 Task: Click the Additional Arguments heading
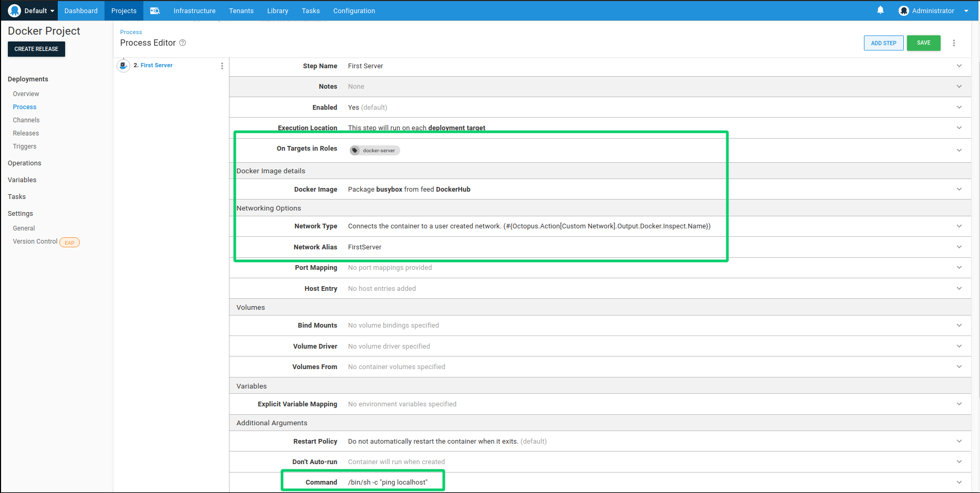point(272,423)
